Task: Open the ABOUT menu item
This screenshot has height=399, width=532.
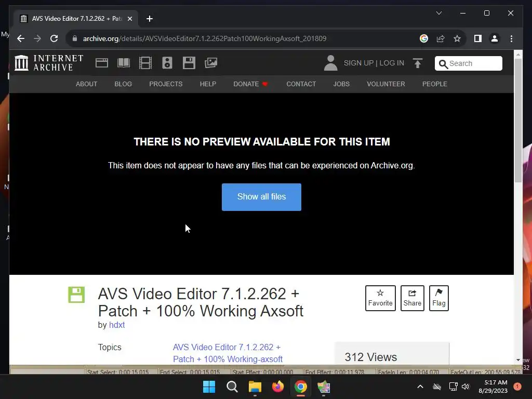Action: [x=87, y=84]
